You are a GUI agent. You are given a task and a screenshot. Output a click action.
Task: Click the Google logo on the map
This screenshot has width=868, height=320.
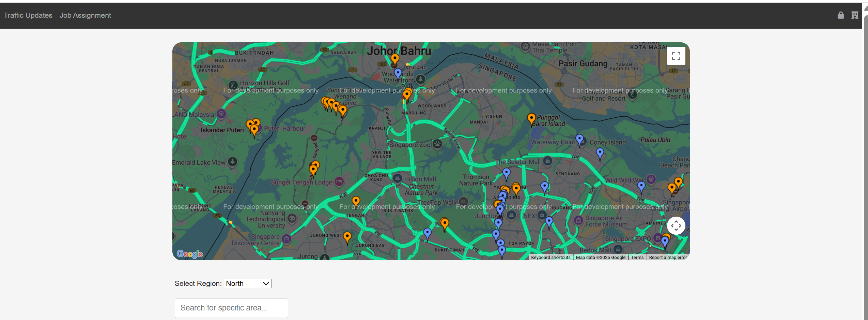coord(190,254)
